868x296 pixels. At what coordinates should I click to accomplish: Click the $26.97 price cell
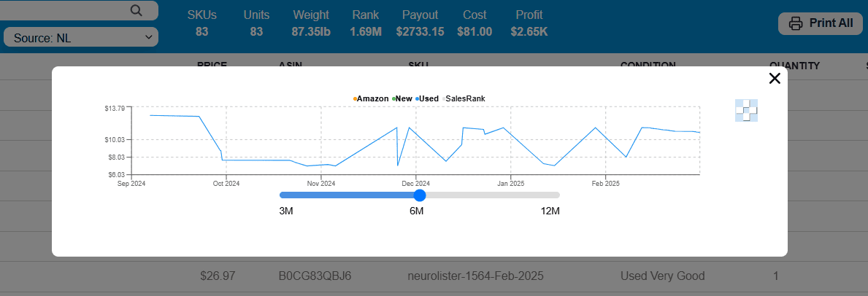pyautogui.click(x=218, y=276)
